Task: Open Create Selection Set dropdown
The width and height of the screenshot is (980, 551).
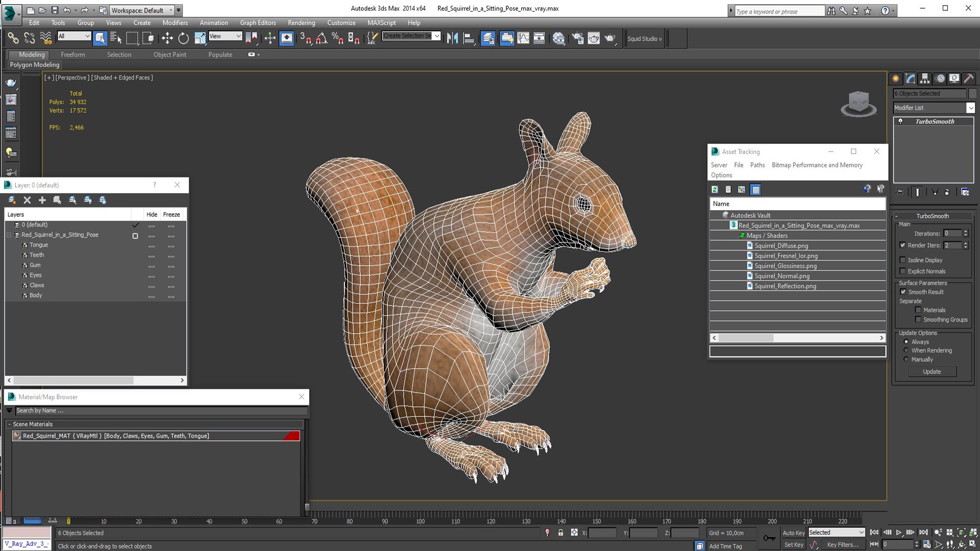Action: tap(437, 36)
